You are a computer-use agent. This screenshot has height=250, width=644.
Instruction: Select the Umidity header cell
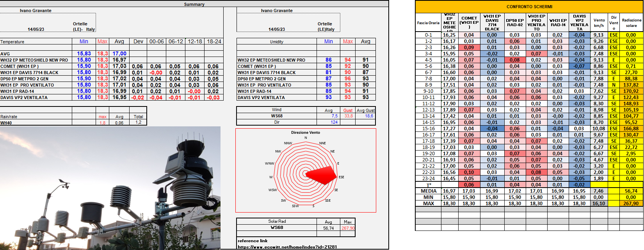point(276,42)
